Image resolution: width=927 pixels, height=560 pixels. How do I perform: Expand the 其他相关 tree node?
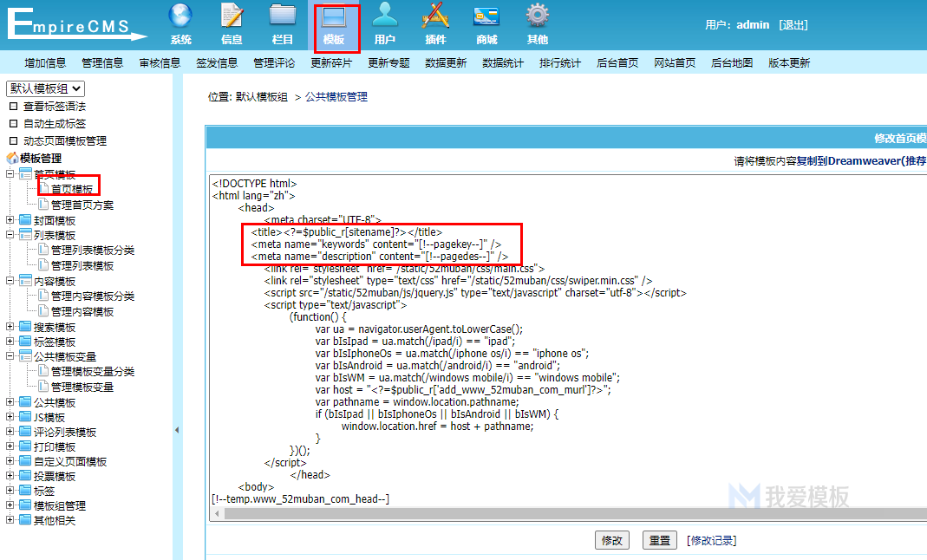(x=10, y=520)
